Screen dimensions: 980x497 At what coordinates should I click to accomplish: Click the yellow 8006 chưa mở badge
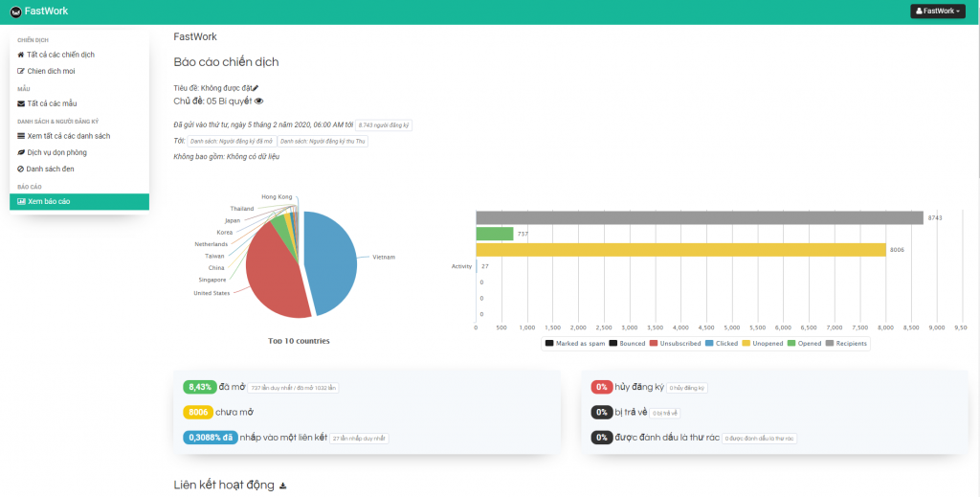click(198, 413)
